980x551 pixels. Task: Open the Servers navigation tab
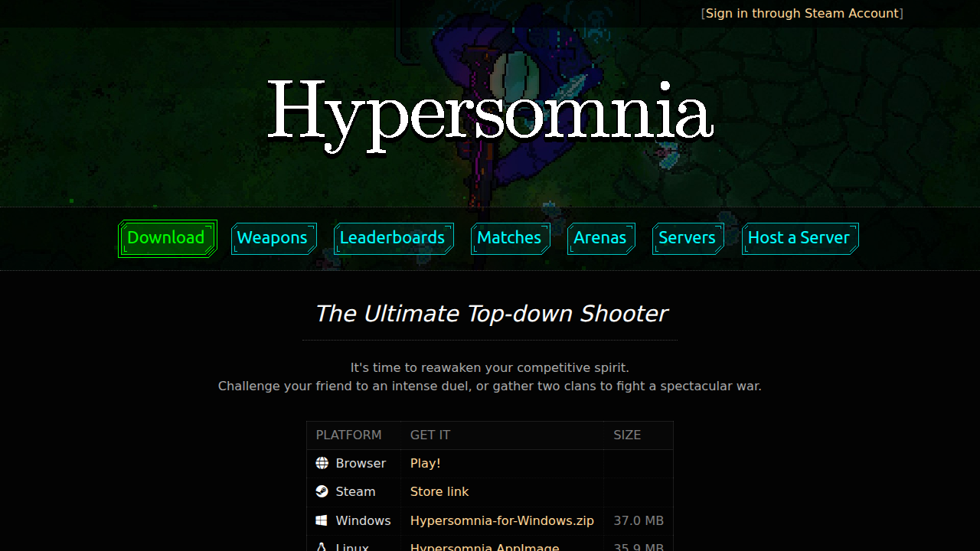(688, 238)
